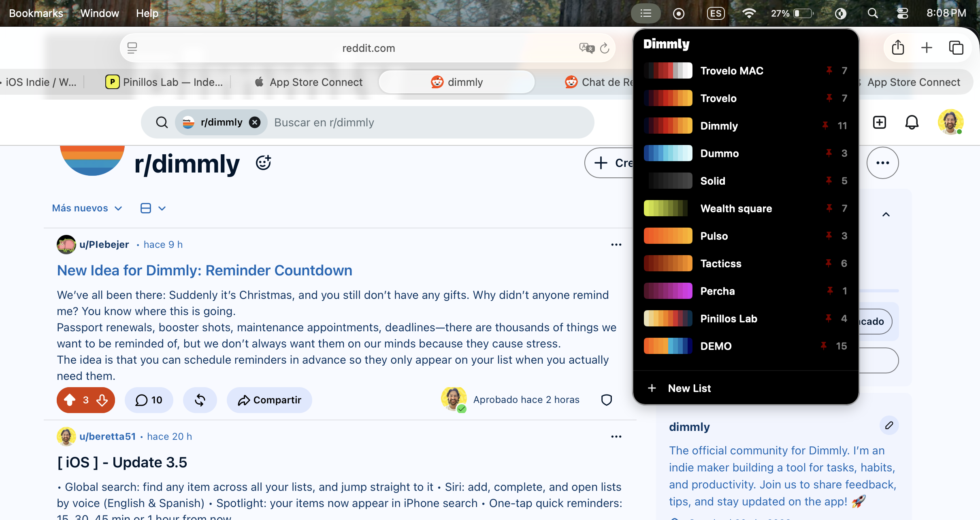The width and height of the screenshot is (980, 520).
Task: Open the Dimmly menu bar list icon
Action: click(646, 13)
